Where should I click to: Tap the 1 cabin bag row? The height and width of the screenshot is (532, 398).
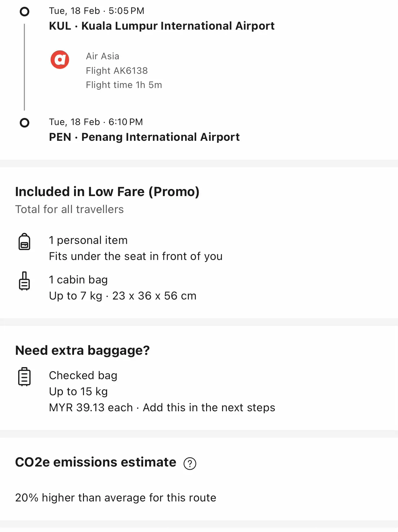123,288
